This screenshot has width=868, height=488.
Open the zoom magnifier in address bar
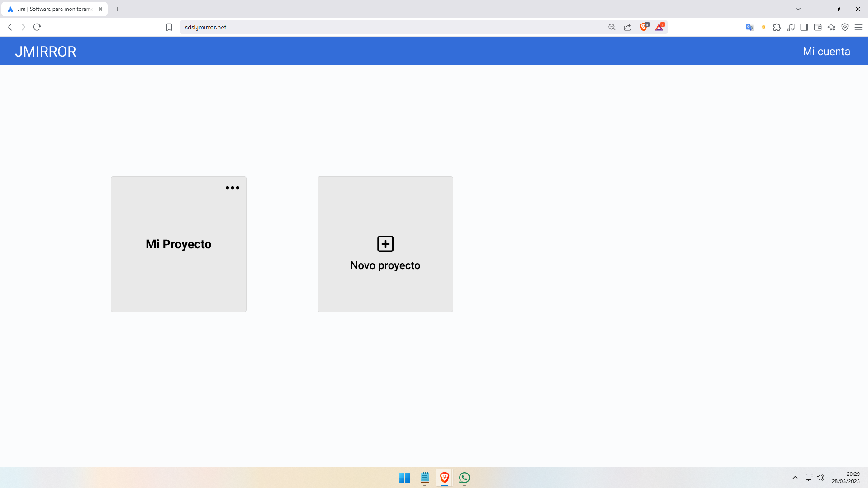click(612, 27)
